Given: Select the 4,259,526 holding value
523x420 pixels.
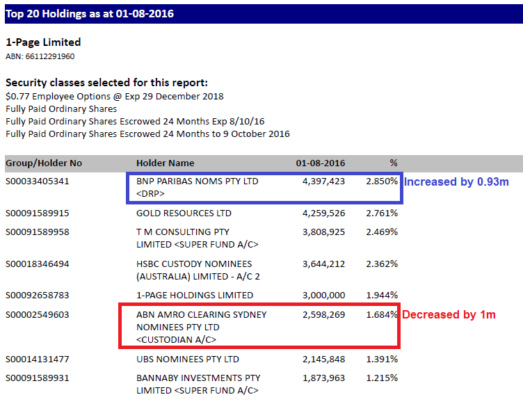Looking at the screenshot, I should (323, 213).
